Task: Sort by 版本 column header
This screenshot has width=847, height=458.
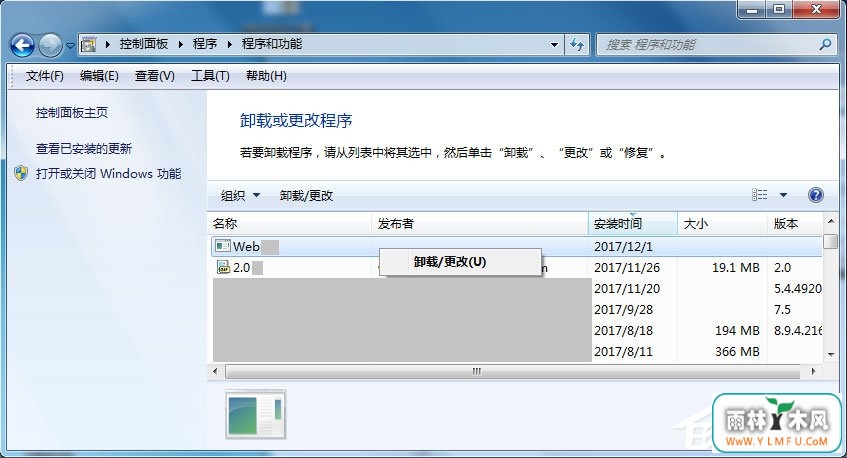Action: click(795, 224)
